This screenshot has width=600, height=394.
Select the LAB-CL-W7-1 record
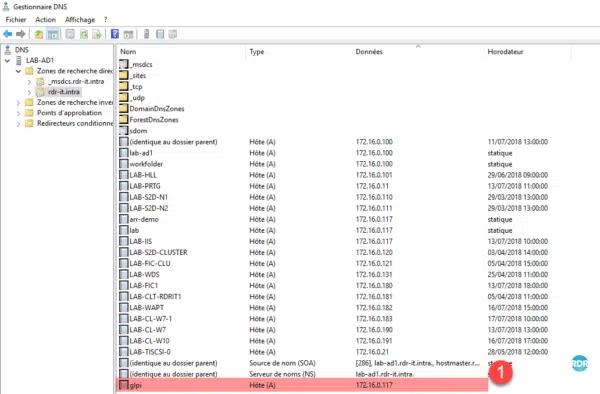pos(150,319)
